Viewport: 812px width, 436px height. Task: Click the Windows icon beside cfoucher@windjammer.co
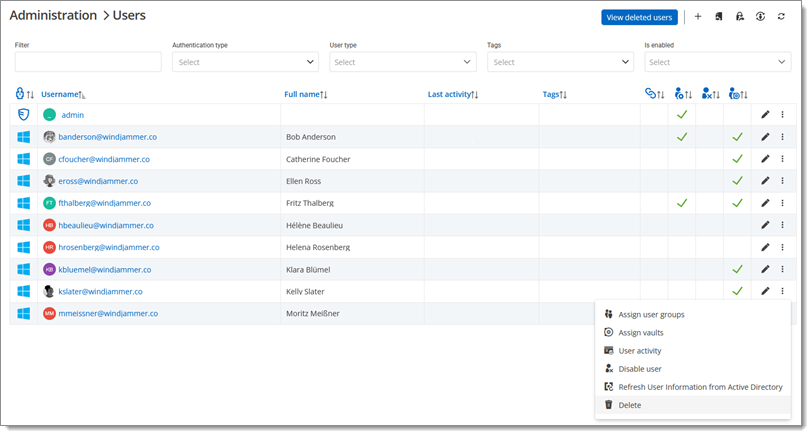(23, 159)
